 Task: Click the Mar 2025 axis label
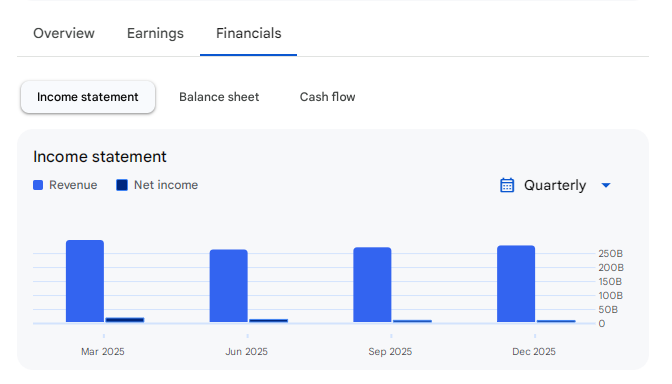coord(103,352)
